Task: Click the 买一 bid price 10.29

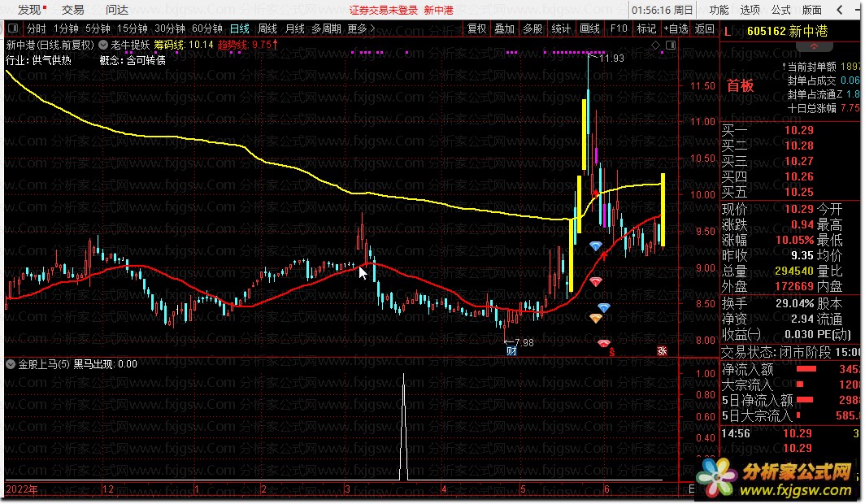Action: [x=799, y=131]
